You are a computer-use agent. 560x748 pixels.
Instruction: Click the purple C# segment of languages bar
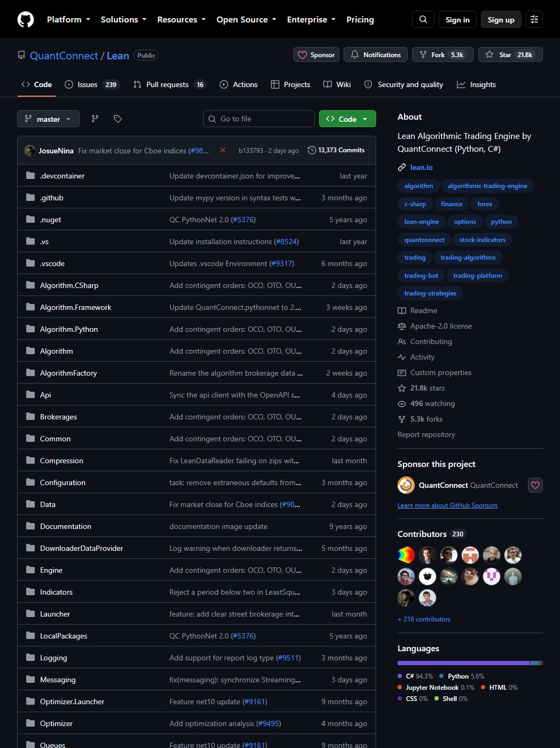pos(463,663)
